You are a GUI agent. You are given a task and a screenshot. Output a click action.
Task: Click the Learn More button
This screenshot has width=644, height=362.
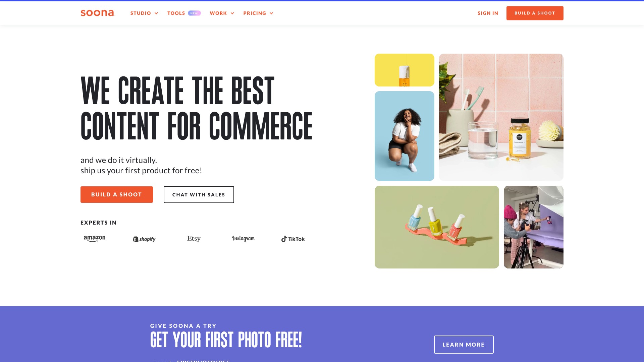[464, 345]
